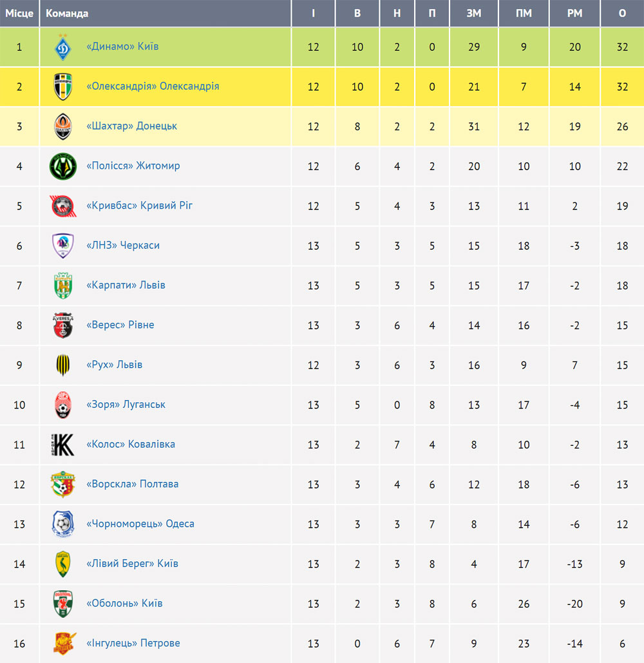Click the Kryvbas Kryvyi Rih logo
644x663 pixels.
(63, 206)
